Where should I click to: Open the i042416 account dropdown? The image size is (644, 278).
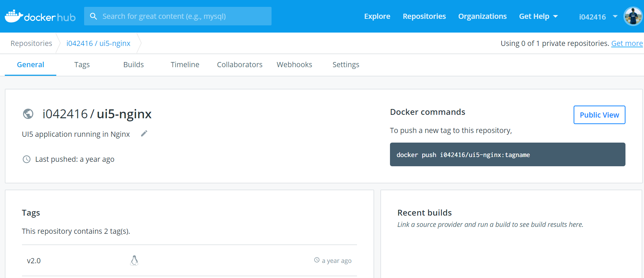598,17
